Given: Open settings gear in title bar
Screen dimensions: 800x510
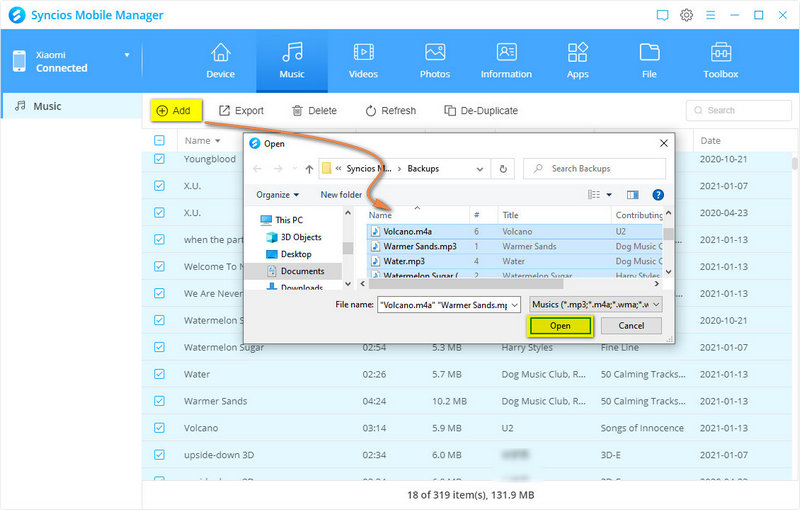Looking at the screenshot, I should point(686,15).
